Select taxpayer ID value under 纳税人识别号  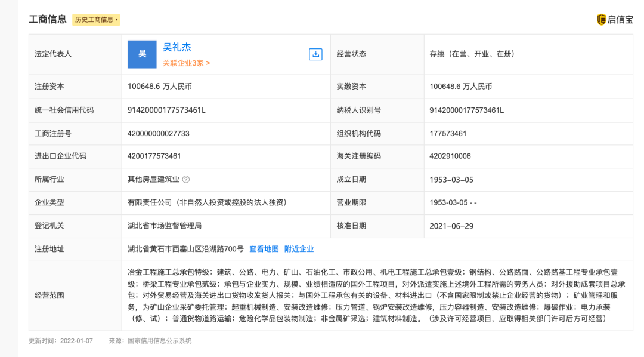click(x=466, y=110)
